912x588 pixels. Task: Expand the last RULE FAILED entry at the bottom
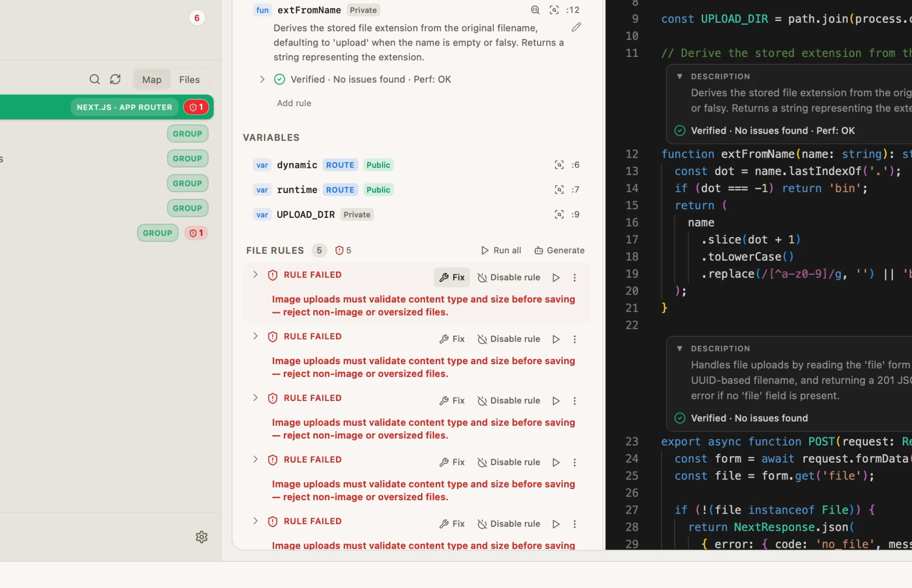[x=255, y=521]
